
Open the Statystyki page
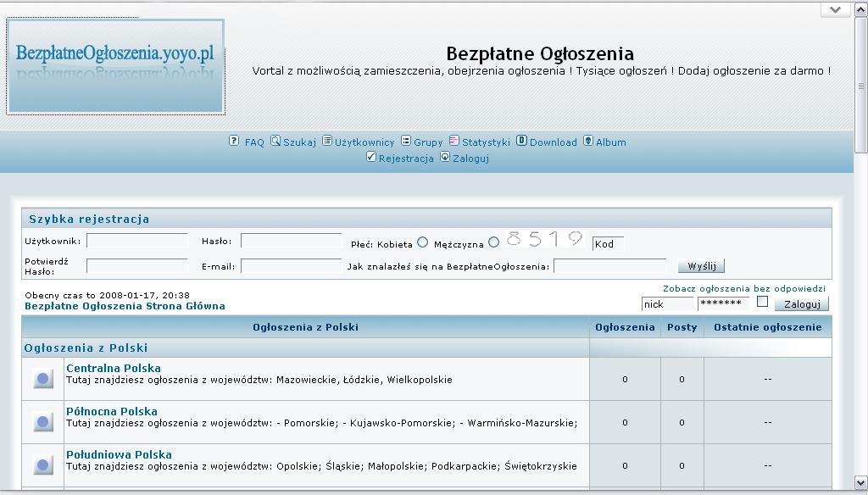click(x=486, y=142)
